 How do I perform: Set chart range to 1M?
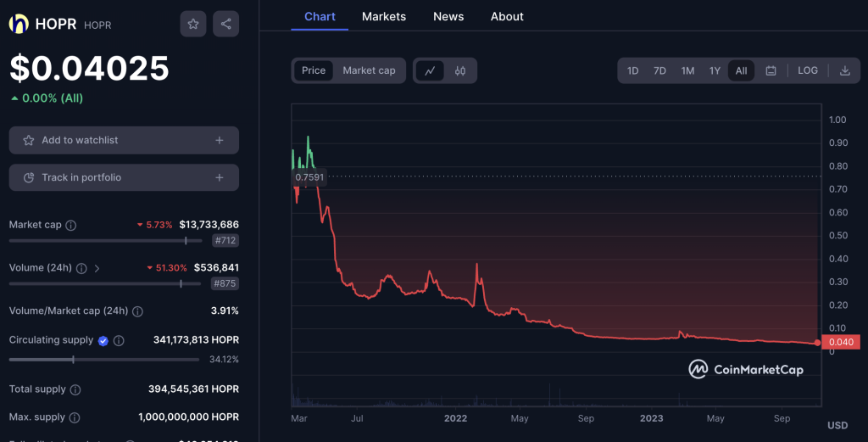(687, 71)
